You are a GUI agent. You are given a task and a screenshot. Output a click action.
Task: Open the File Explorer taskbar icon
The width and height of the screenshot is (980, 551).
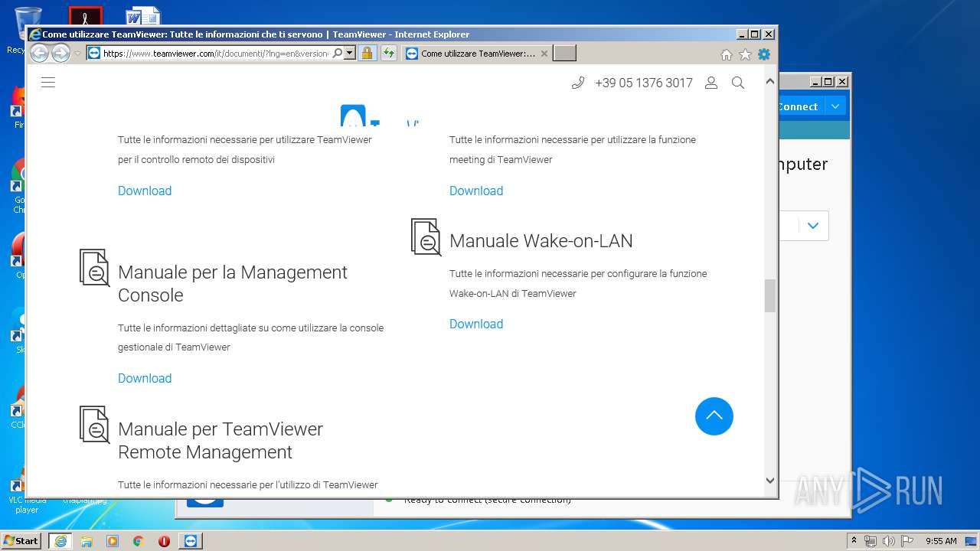(x=87, y=541)
